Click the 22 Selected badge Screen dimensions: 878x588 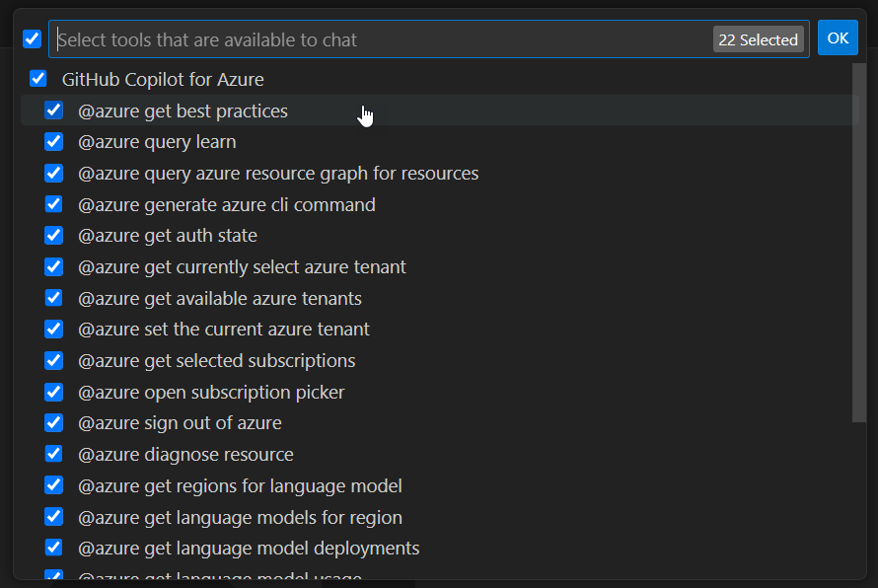758,39
